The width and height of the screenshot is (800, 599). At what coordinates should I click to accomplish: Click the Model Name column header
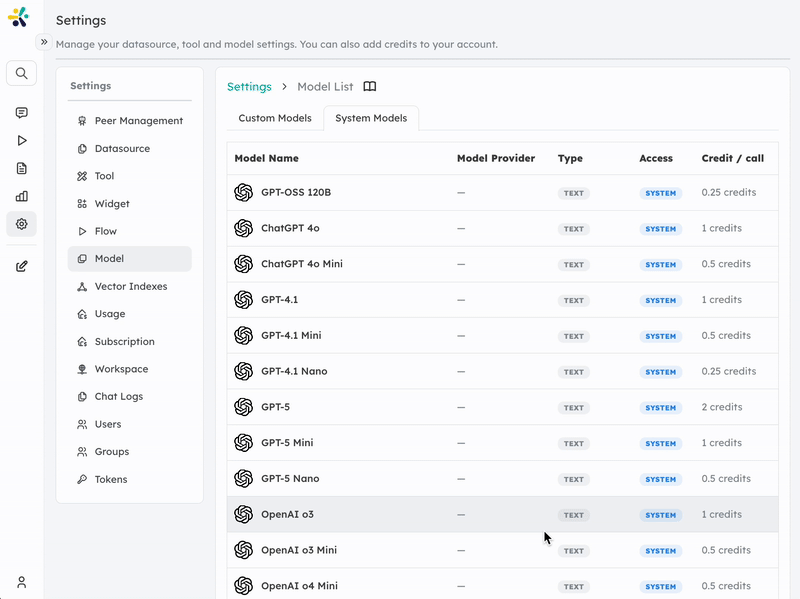266,158
